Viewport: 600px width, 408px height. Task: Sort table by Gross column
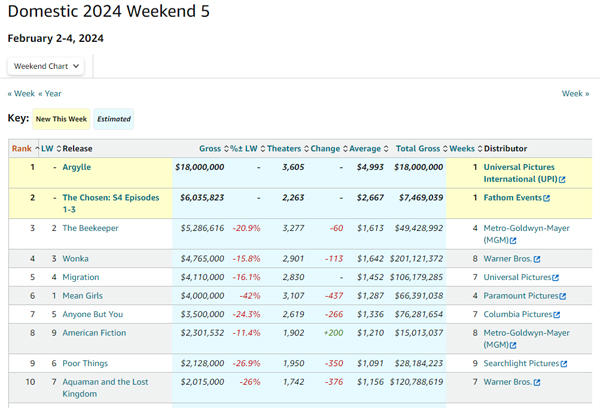tap(214, 149)
